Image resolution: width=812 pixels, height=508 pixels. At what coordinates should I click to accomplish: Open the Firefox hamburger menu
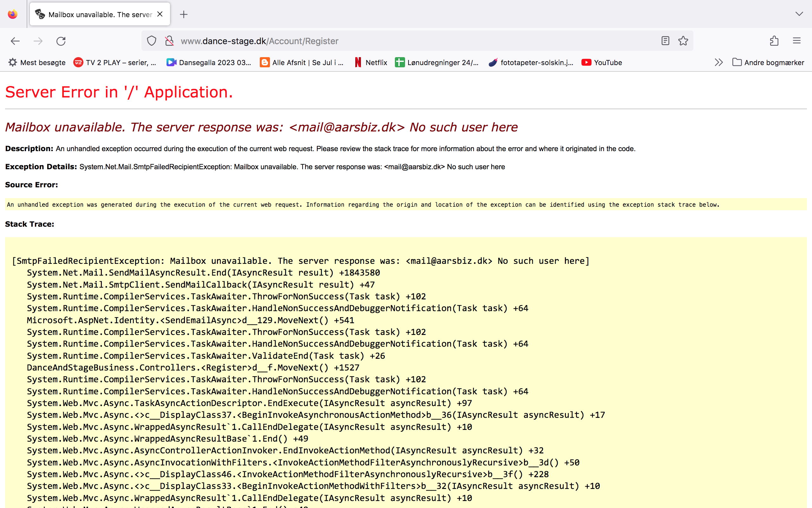coord(796,41)
